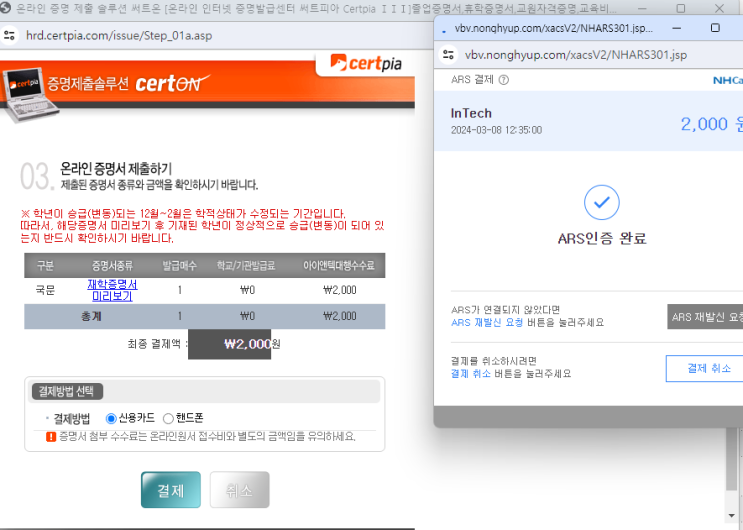The width and height of the screenshot is (743, 530).
Task: Click certpia window URL hrd.certpia.com address
Action: click(119, 36)
